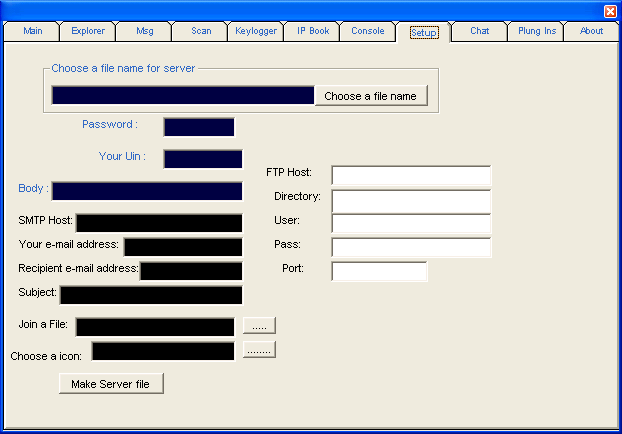Open the Explorer tab
The width and height of the screenshot is (622, 434).
pos(88,31)
